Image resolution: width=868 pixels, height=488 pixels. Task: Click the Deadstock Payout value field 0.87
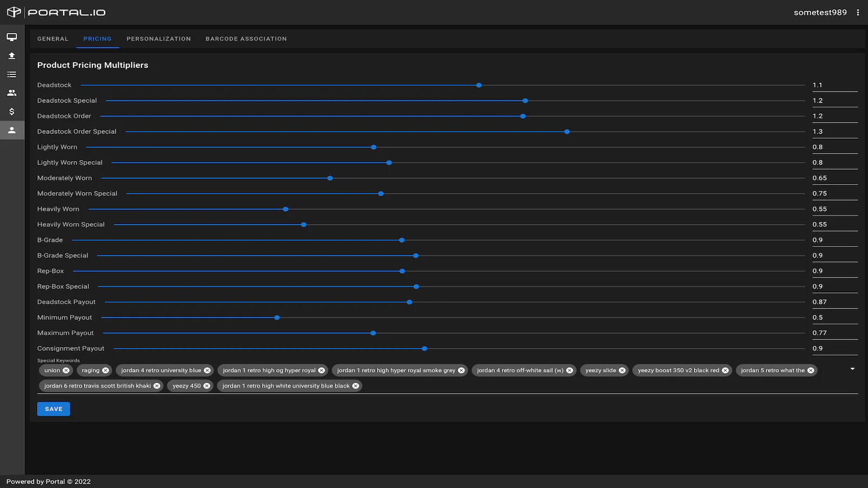tap(835, 302)
